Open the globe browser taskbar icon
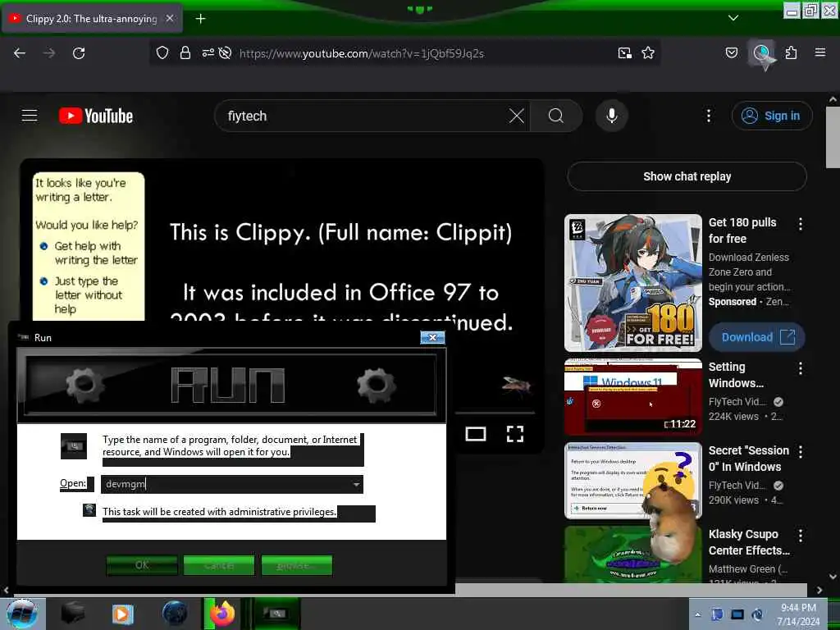This screenshot has height=630, width=840. tap(175, 614)
